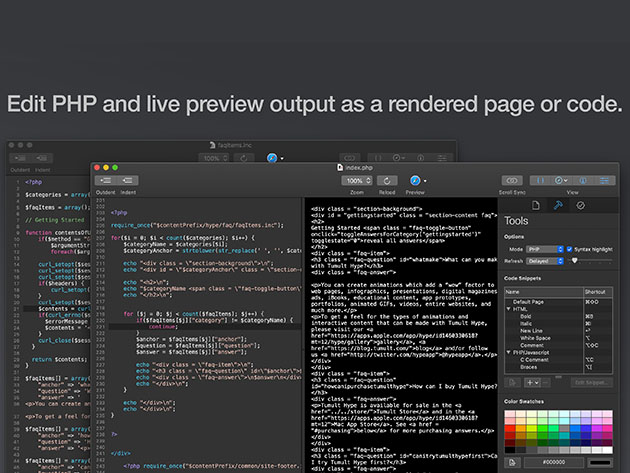This screenshot has height=473, width=630.
Task: Click the #000000 hex color field
Action: 554,463
